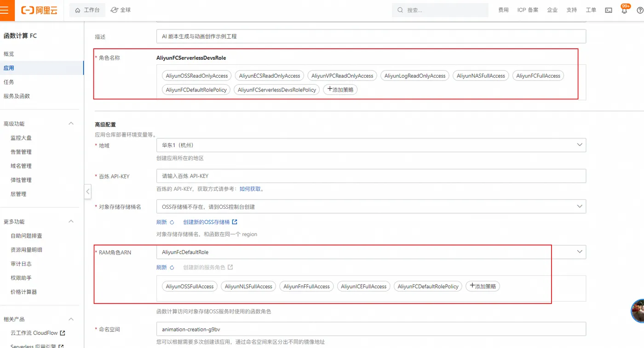Click the AliyunFnFFullAccess policy tag
The width and height of the screenshot is (644, 348).
306,286
